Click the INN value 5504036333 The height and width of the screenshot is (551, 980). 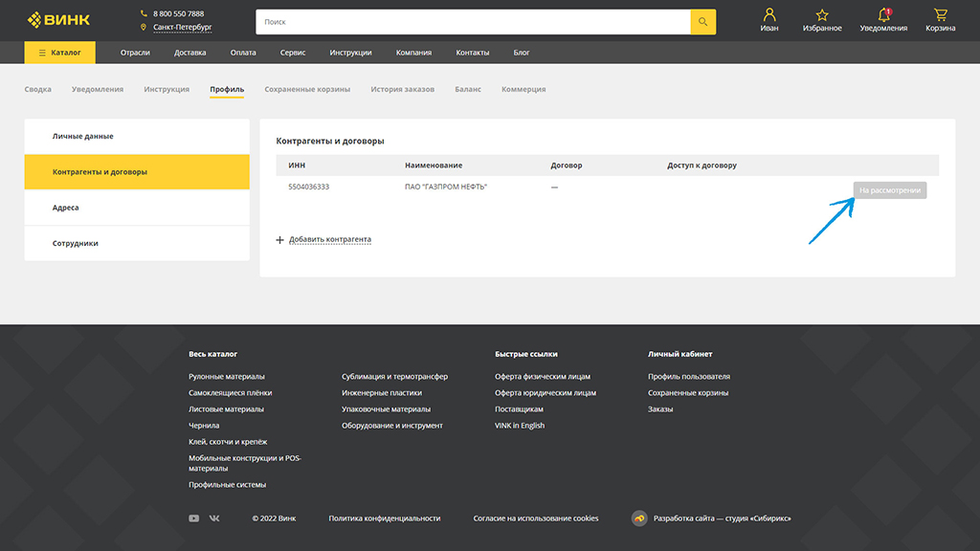tap(309, 187)
